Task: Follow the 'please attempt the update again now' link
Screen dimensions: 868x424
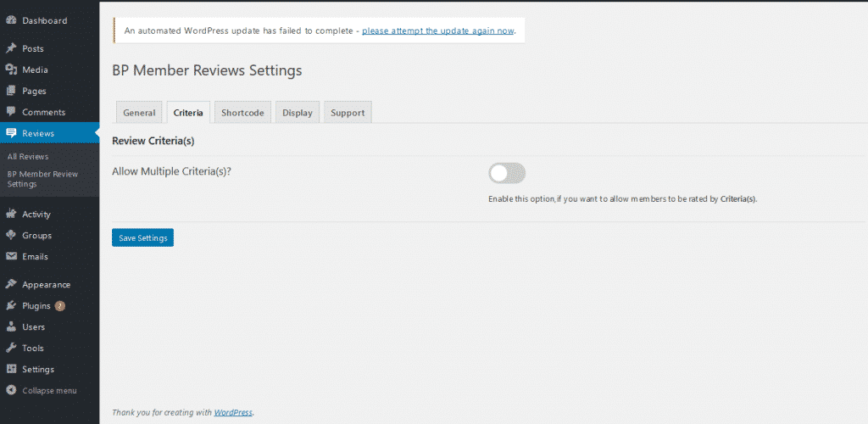Action: tap(438, 31)
